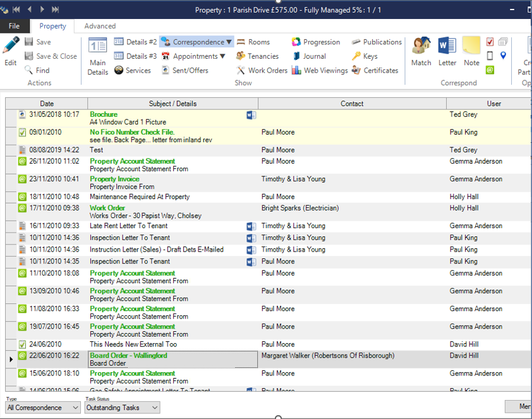Expand the Correspondence dropdown
532x419 pixels.
229,42
